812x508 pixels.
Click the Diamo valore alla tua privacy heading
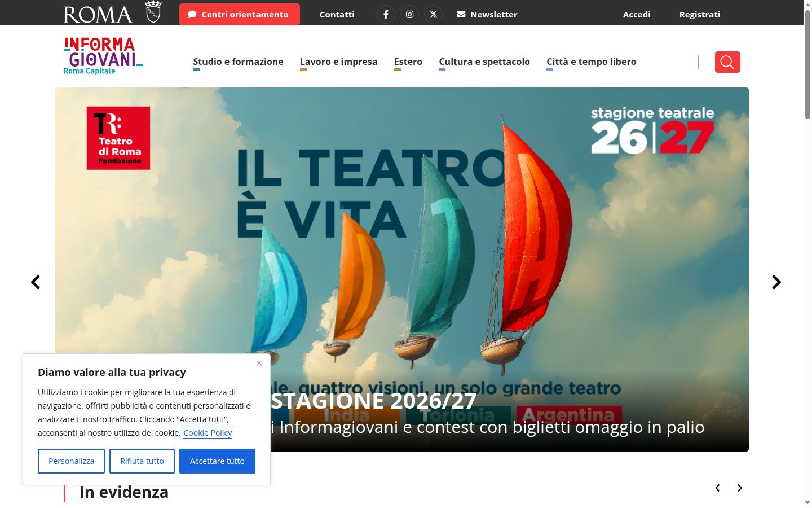[112, 372]
